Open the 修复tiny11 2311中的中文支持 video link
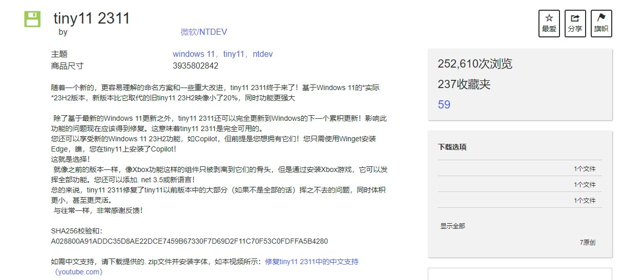 click(311, 262)
